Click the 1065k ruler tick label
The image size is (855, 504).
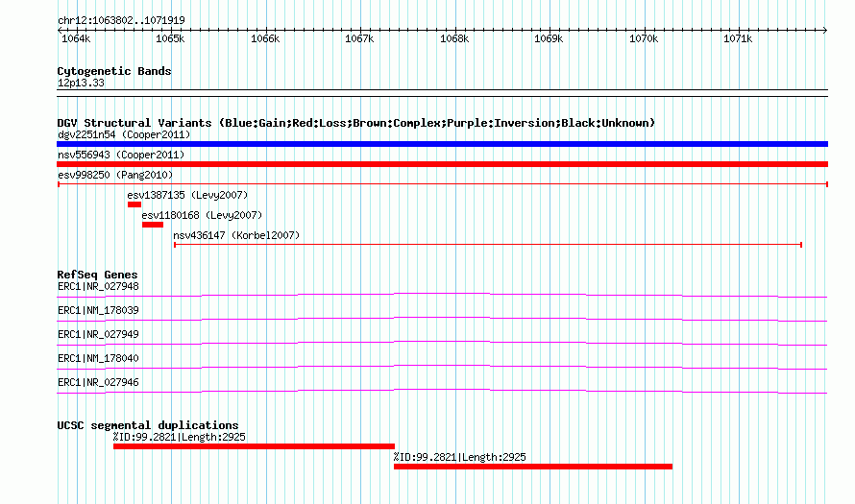point(170,38)
